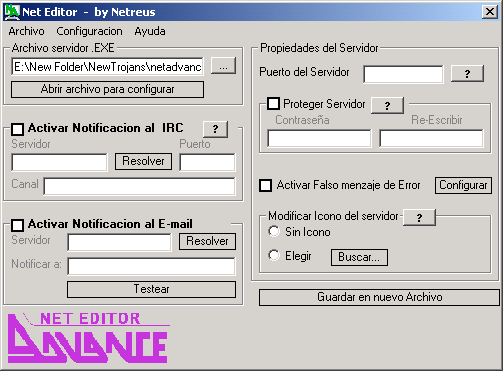Click the help '?' button for server port
503x371 pixels.
click(467, 73)
